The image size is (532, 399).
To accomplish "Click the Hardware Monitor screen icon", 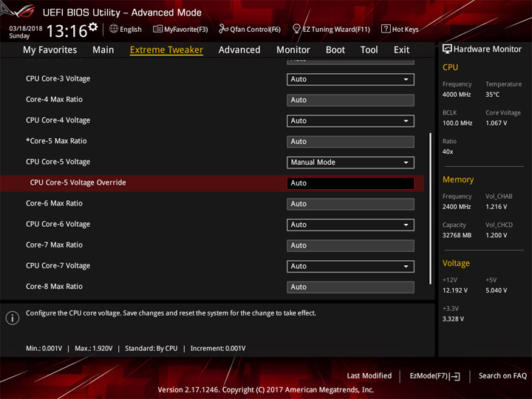I will (447, 50).
